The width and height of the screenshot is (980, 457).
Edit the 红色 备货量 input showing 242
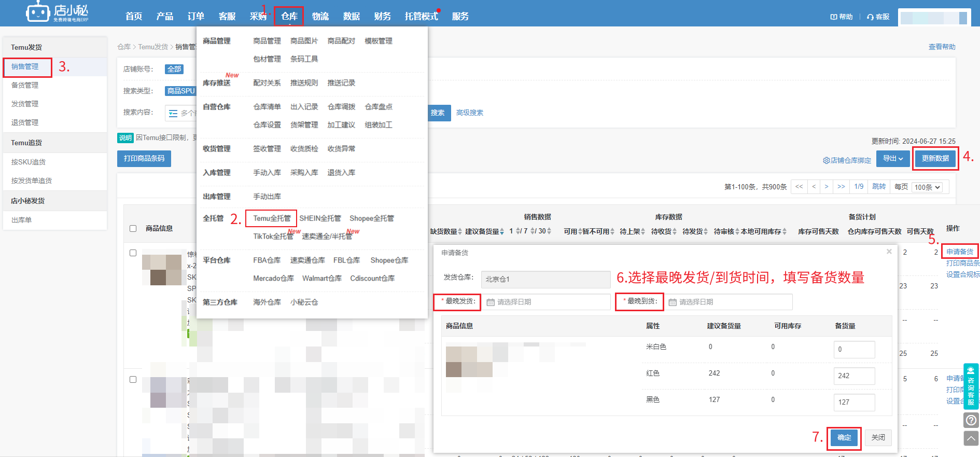tap(854, 376)
